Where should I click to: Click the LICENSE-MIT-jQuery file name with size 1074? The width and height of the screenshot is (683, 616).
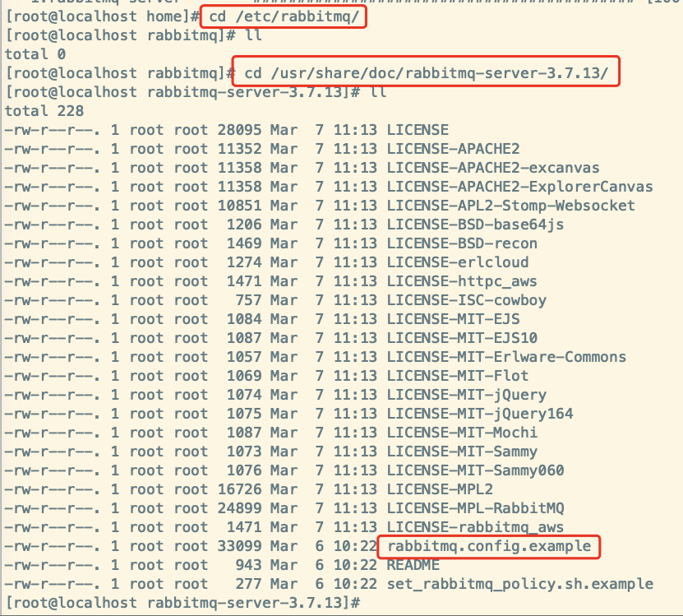coord(467,395)
